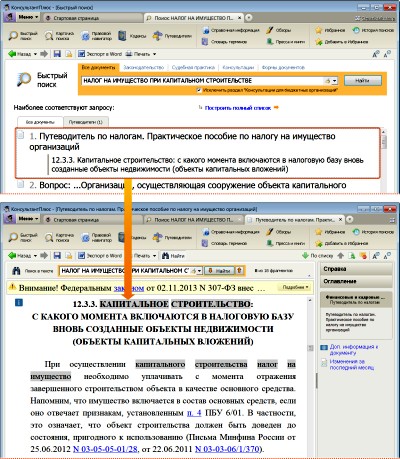Click the Найти button next to the search field
The width and height of the screenshot is (400, 459).
pyautogui.click(x=363, y=80)
